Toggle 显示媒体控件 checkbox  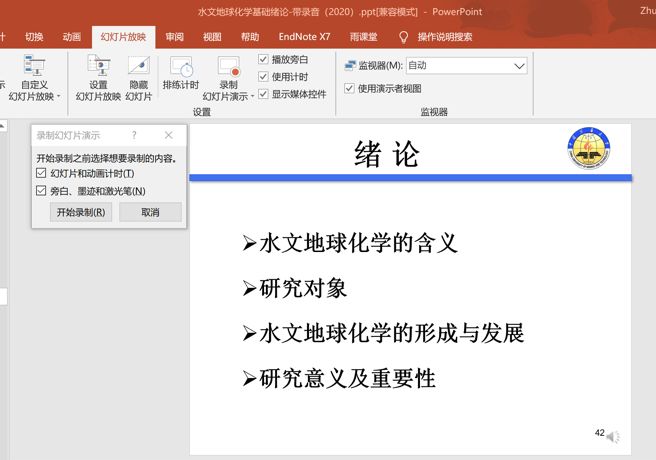click(264, 94)
